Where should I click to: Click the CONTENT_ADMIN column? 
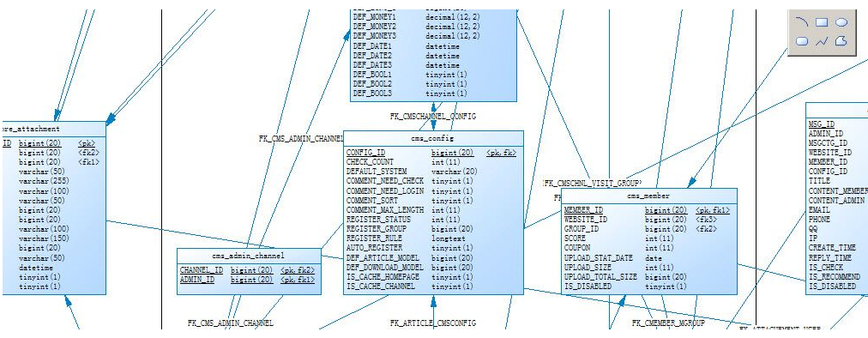(836, 200)
